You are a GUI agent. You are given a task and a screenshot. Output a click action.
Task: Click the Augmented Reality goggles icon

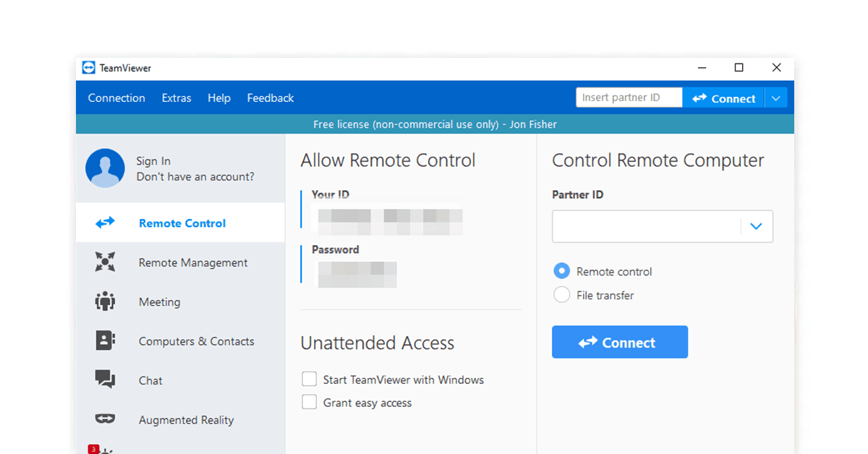tap(105, 419)
